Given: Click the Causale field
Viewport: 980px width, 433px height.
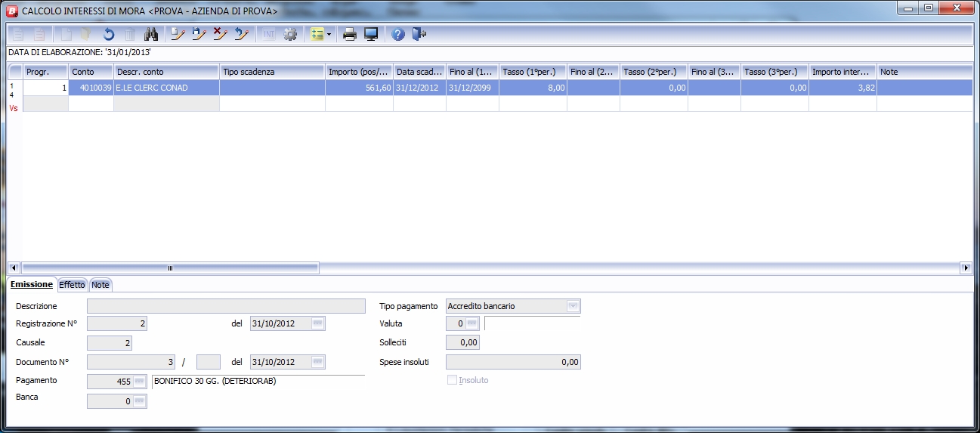Looking at the screenshot, I should (110, 343).
